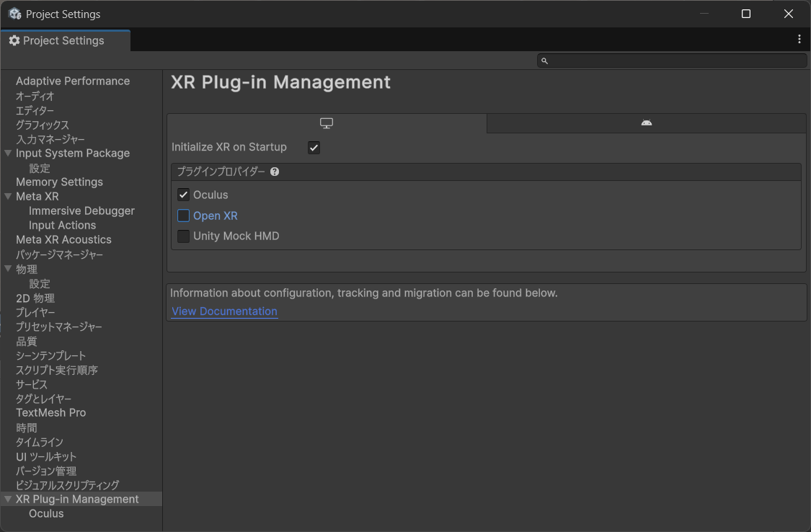
Task: Switch to the desktop standalone platform tab
Action: (327, 123)
